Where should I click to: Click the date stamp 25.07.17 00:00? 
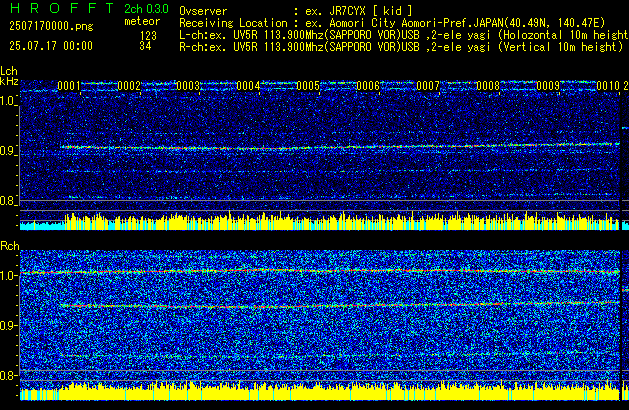click(51, 46)
